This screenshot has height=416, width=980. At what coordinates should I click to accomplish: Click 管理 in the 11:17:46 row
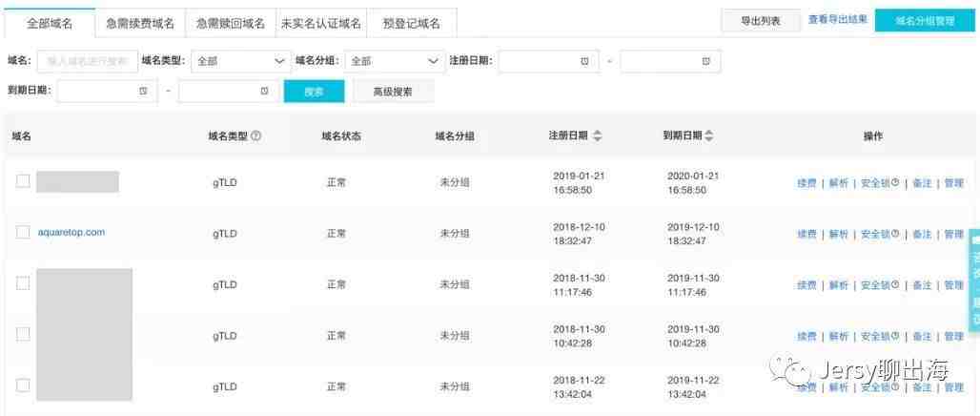[953, 285]
